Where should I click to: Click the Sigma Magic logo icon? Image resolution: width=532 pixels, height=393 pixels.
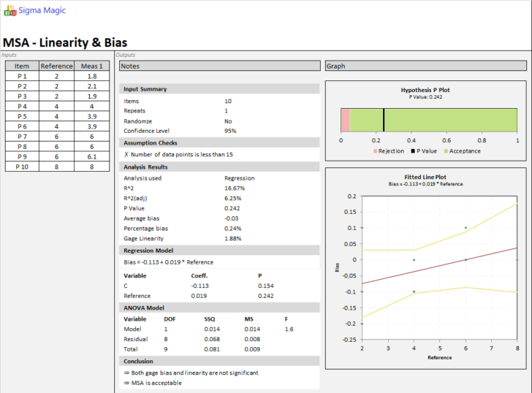tap(9, 11)
